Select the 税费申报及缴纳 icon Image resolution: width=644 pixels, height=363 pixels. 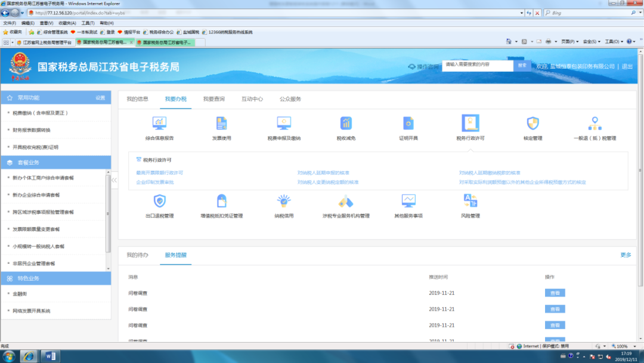pos(284,123)
